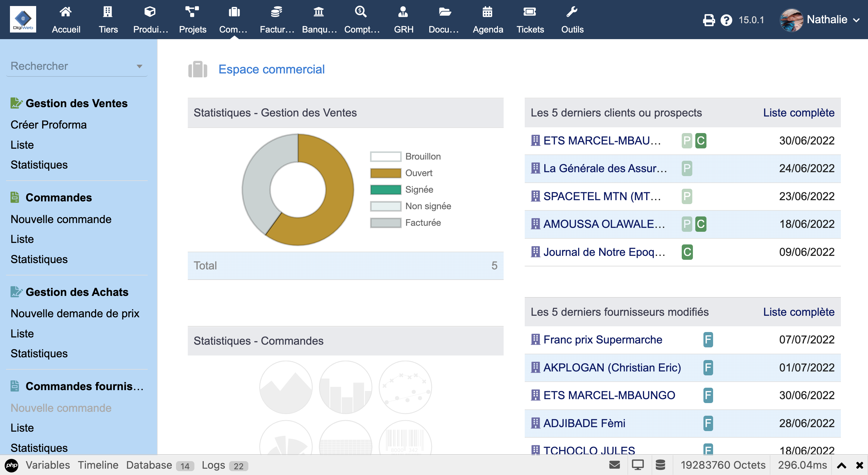This screenshot has height=475, width=868.
Task: Open ETS MARCEL-MBAUNGO supplier entry
Action: click(609, 395)
